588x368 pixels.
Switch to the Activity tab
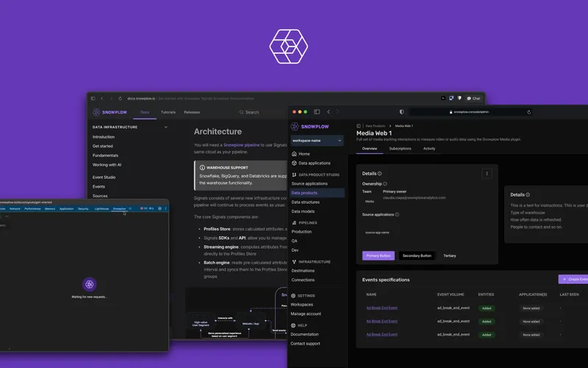pos(429,149)
